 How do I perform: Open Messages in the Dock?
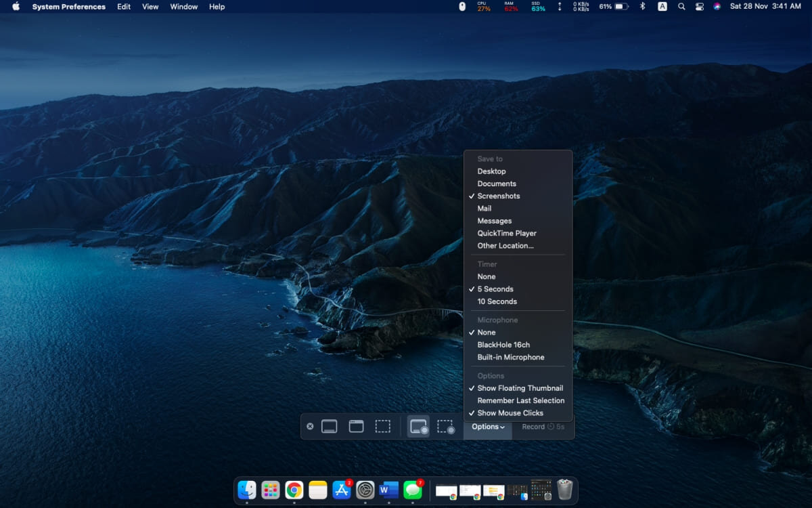(x=413, y=490)
